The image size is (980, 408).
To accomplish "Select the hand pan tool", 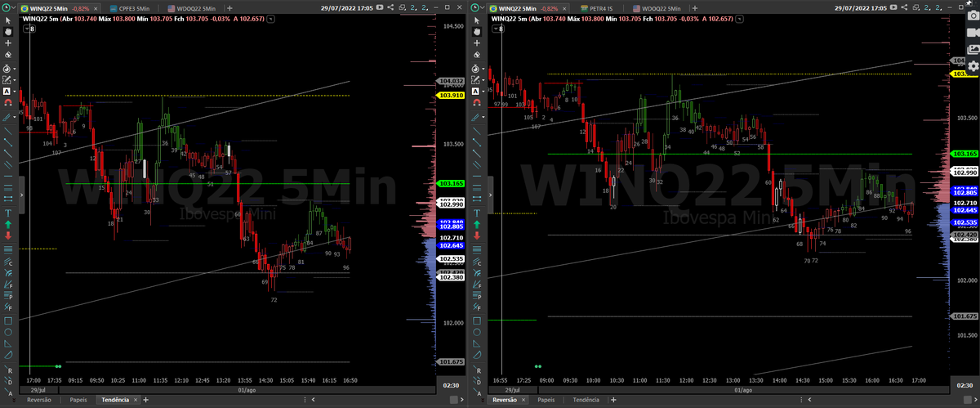I will click(8, 31).
